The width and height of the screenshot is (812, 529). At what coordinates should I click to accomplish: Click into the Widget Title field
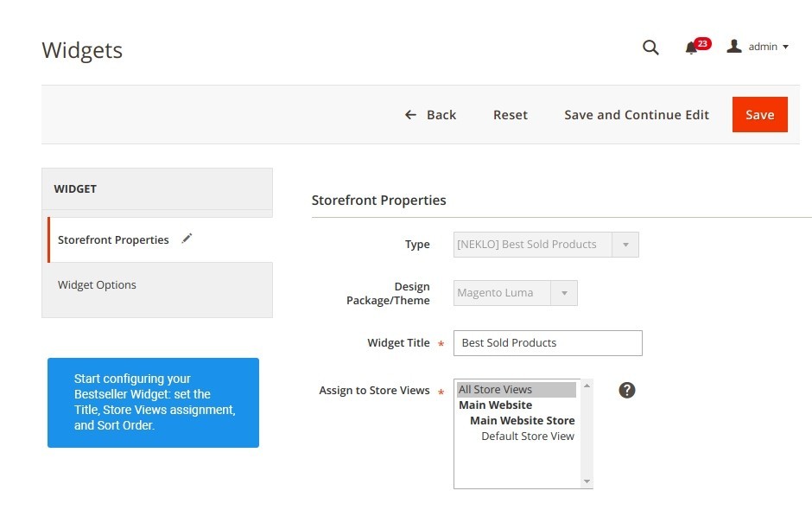click(x=548, y=343)
